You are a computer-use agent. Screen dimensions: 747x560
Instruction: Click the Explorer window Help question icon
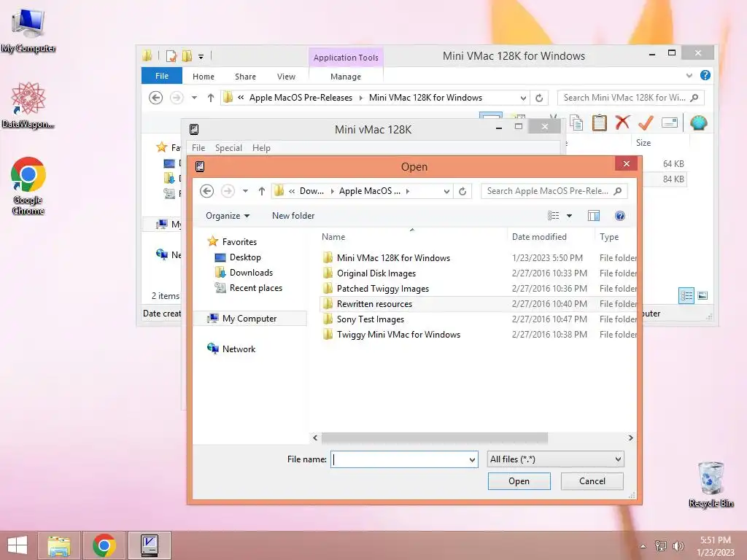[x=705, y=75]
